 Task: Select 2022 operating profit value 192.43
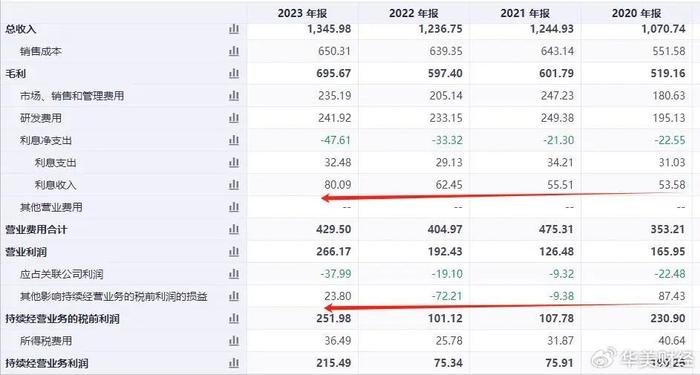tap(446, 252)
